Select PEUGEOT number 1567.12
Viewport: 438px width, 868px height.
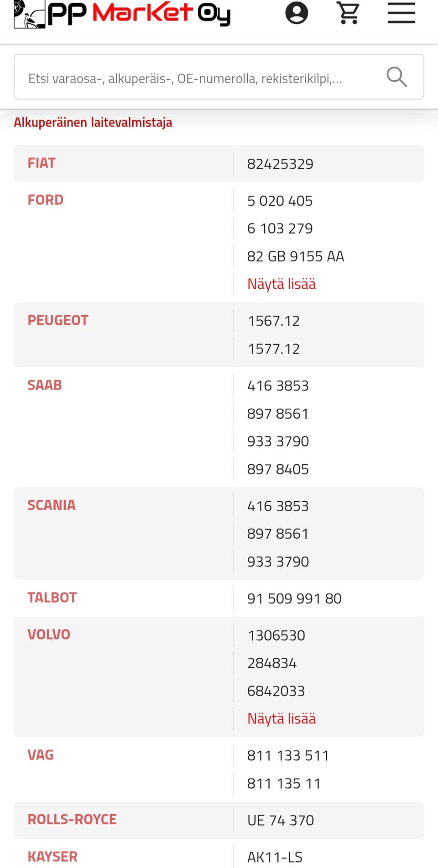[x=274, y=321]
